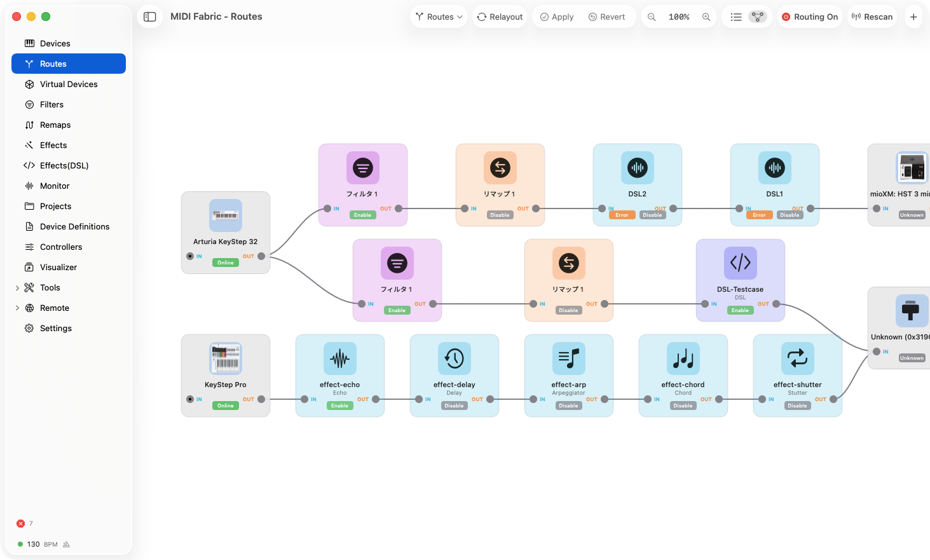The image size is (930, 560).
Task: Click the metronome icon beside BPM
Action: (66, 544)
